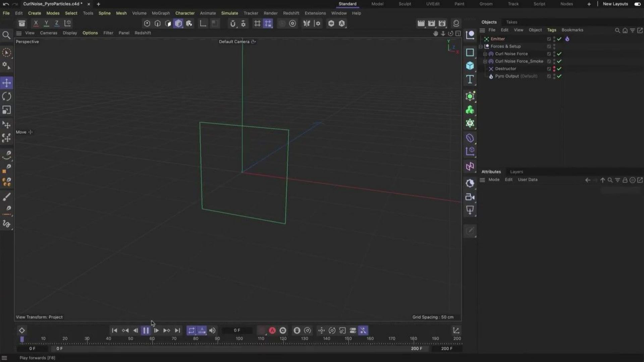Add a Camera object from palette
644x362 pixels.
click(x=470, y=197)
